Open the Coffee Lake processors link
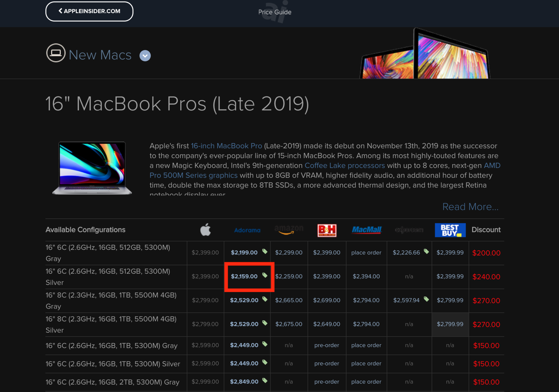Screen dimensions: 559x392 click(x=345, y=166)
